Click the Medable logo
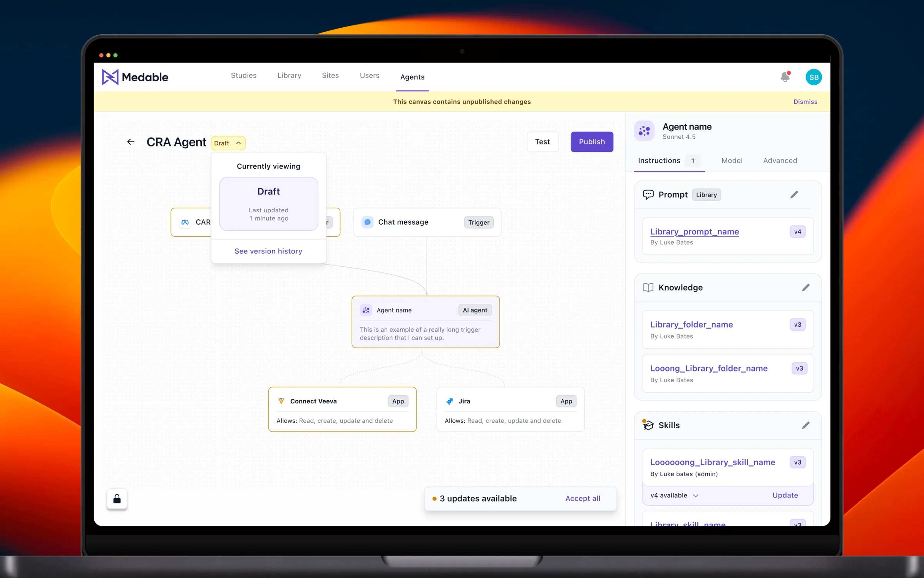The image size is (924, 578). 135,77
